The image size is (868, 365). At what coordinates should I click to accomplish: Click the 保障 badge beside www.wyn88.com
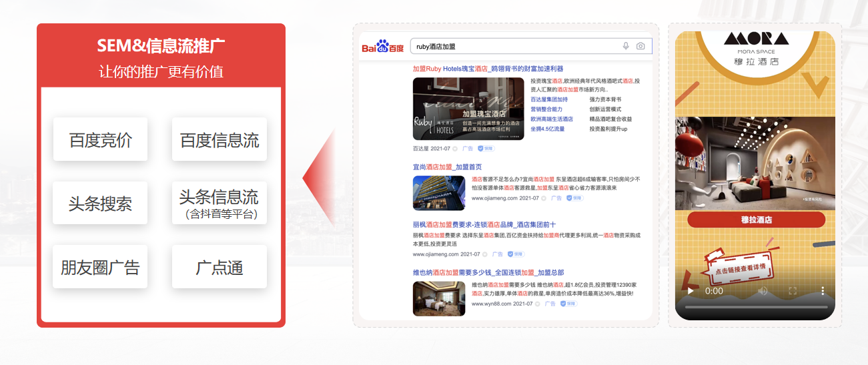pos(568,303)
